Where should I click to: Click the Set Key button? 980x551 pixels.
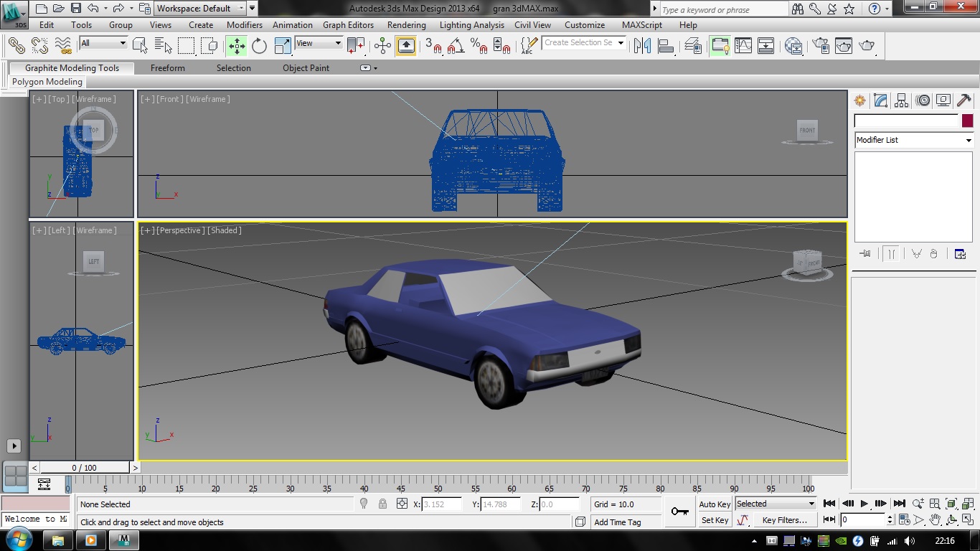715,520
